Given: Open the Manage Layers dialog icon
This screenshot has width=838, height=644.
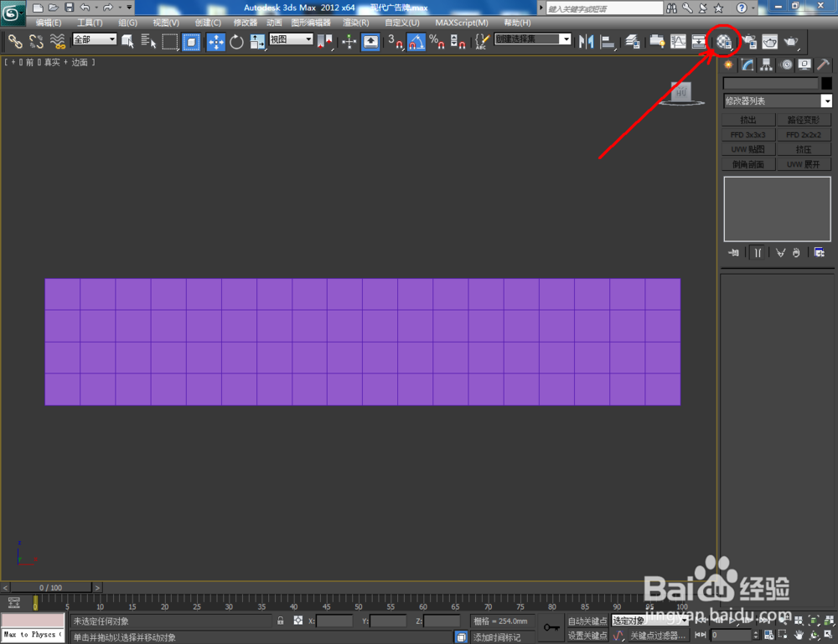Looking at the screenshot, I should coord(633,42).
